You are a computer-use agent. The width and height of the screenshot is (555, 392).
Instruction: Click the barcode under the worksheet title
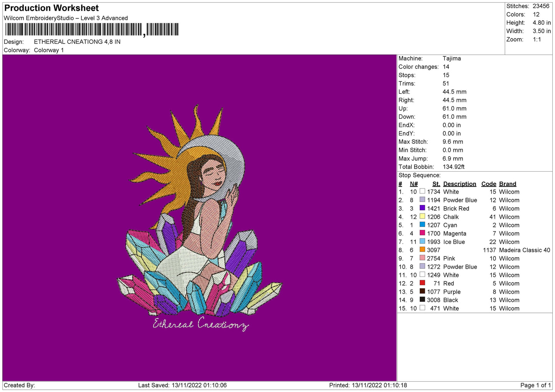point(92,30)
